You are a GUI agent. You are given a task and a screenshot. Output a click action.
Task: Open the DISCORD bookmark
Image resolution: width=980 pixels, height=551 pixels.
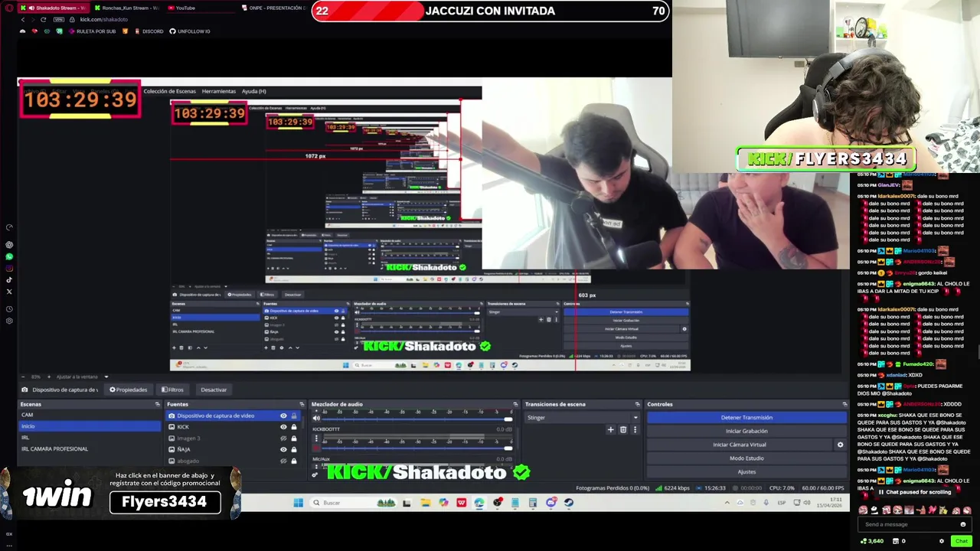click(x=149, y=31)
